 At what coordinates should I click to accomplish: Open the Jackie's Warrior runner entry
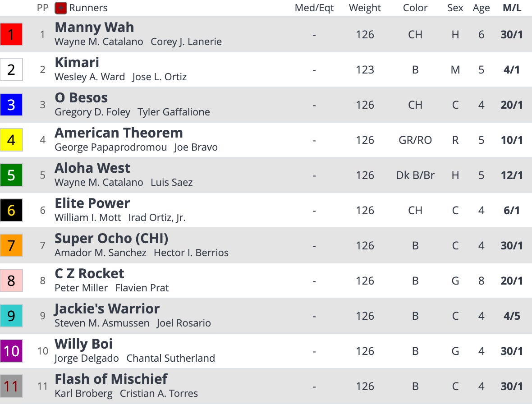(x=107, y=309)
